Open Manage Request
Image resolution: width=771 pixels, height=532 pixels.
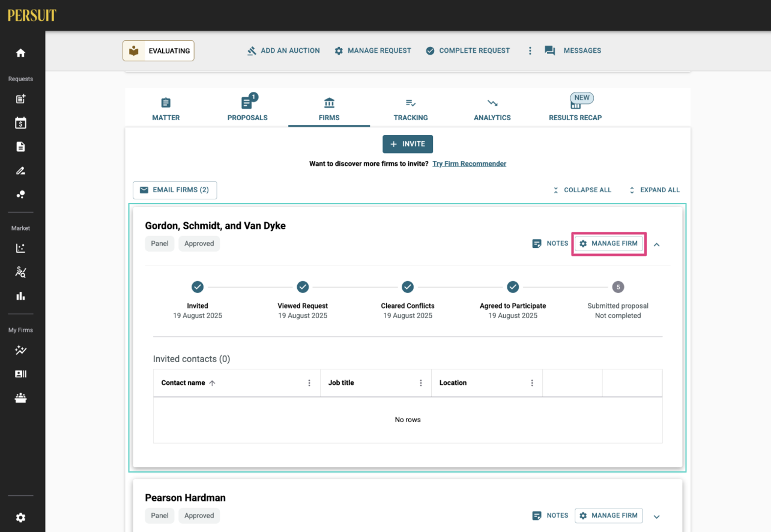tap(373, 51)
